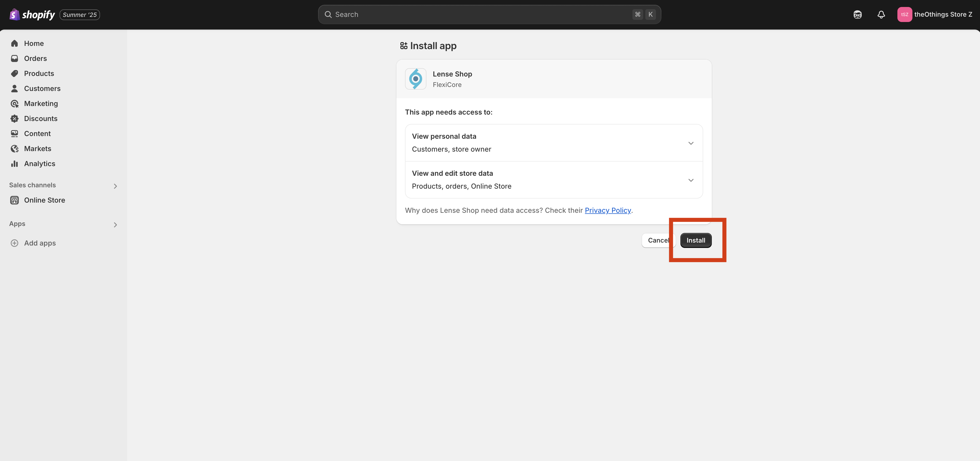Image resolution: width=980 pixels, height=461 pixels.
Task: Click the Shopify logo icon
Action: coord(14,14)
